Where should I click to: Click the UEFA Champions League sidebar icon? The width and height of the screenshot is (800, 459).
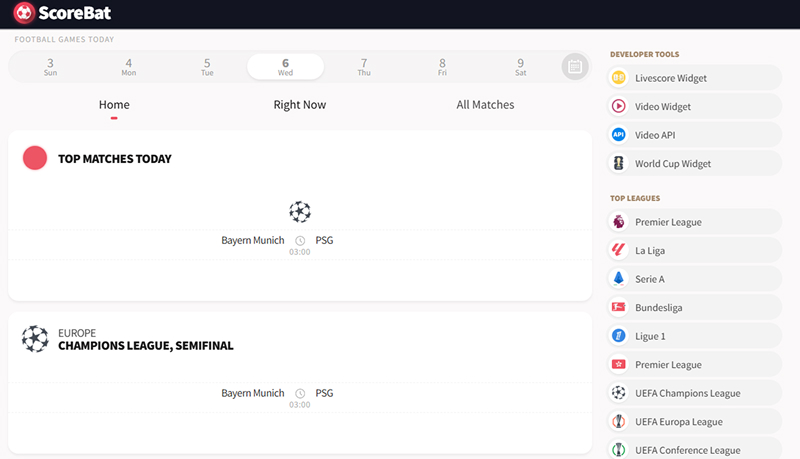coord(618,393)
